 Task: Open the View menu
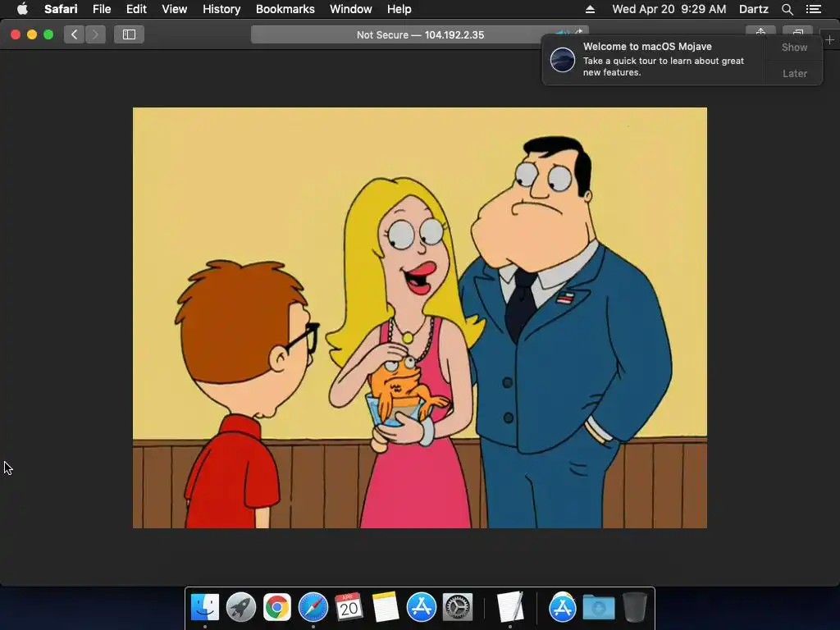[174, 9]
